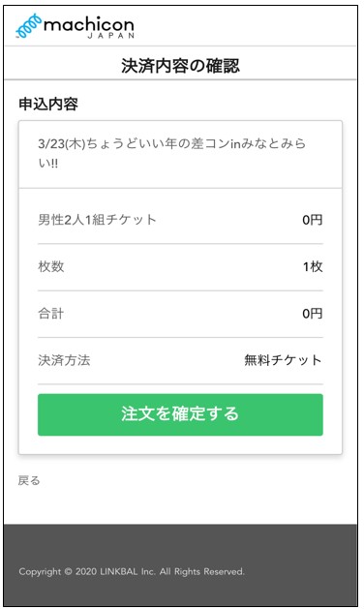Click the 枚数 row label

click(51, 266)
